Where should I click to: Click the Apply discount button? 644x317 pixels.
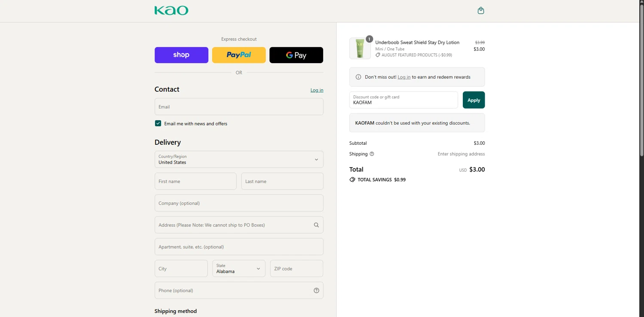[474, 100]
